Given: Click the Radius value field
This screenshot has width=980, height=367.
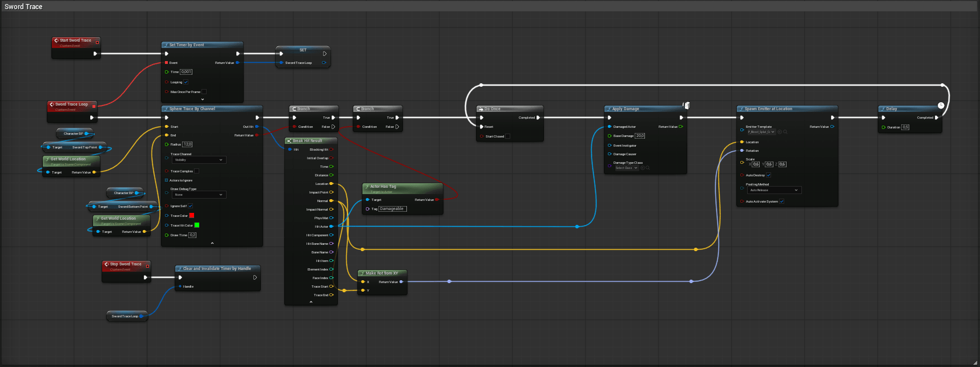Looking at the screenshot, I should point(187,144).
